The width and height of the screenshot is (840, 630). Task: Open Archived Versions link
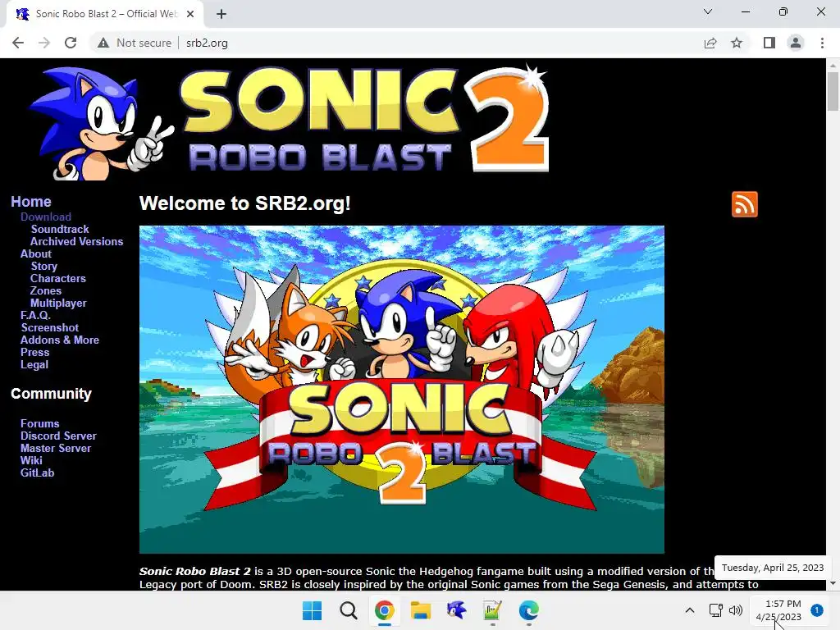tap(76, 241)
